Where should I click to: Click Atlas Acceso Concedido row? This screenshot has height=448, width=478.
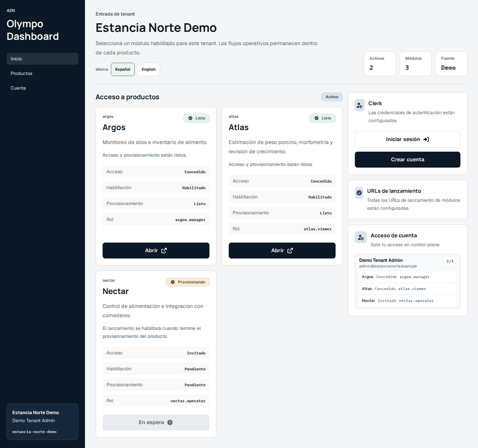282,181
